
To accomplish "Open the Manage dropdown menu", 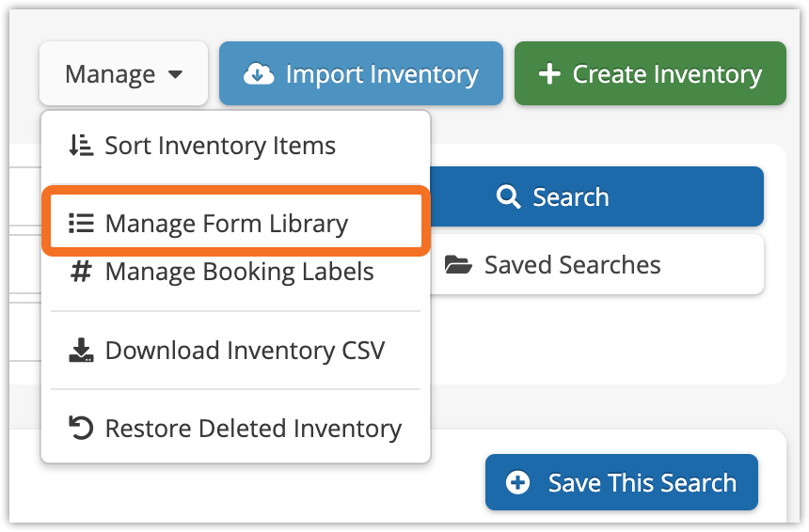I will point(124,73).
